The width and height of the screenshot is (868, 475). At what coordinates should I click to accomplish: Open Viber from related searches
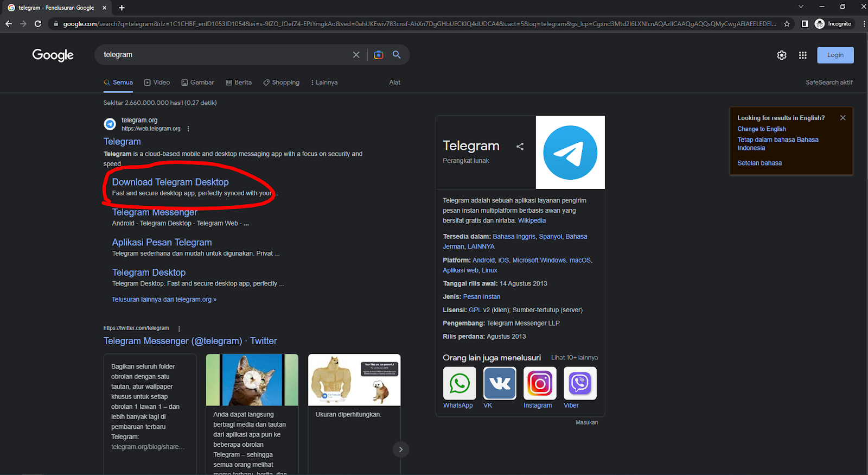(x=580, y=388)
